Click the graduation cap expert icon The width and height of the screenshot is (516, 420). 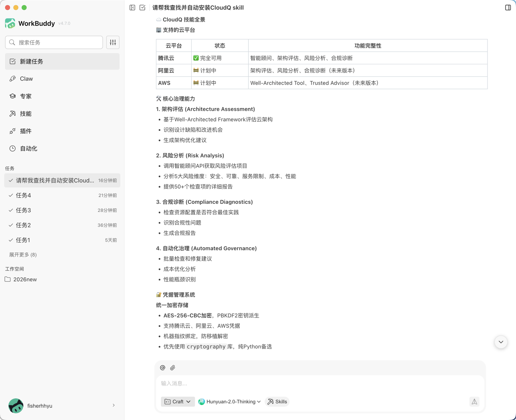[x=13, y=96]
